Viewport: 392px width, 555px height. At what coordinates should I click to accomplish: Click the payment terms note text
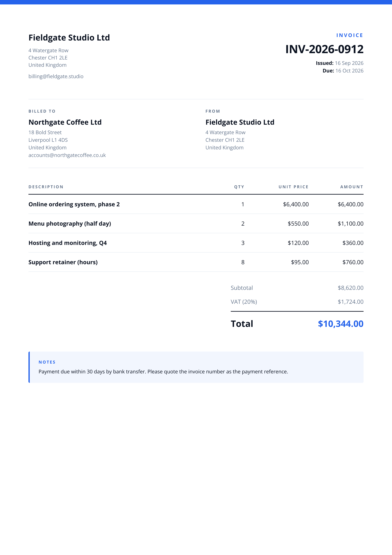point(163,372)
